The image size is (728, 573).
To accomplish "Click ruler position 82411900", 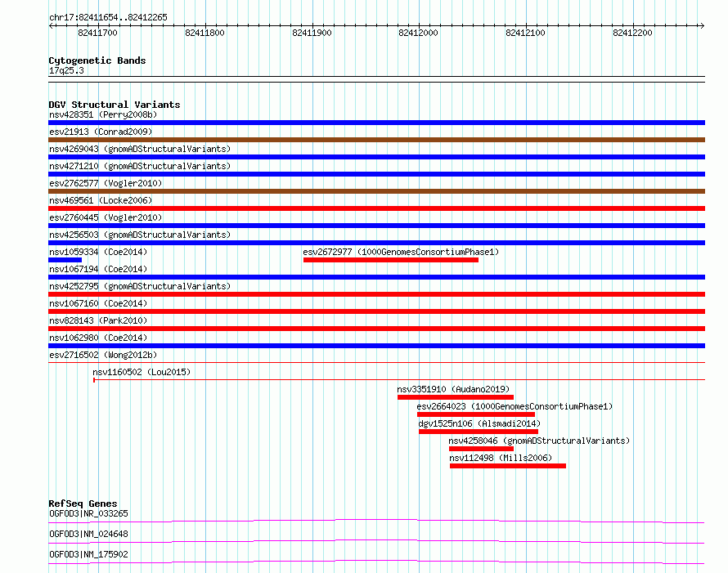I will pos(312,33).
